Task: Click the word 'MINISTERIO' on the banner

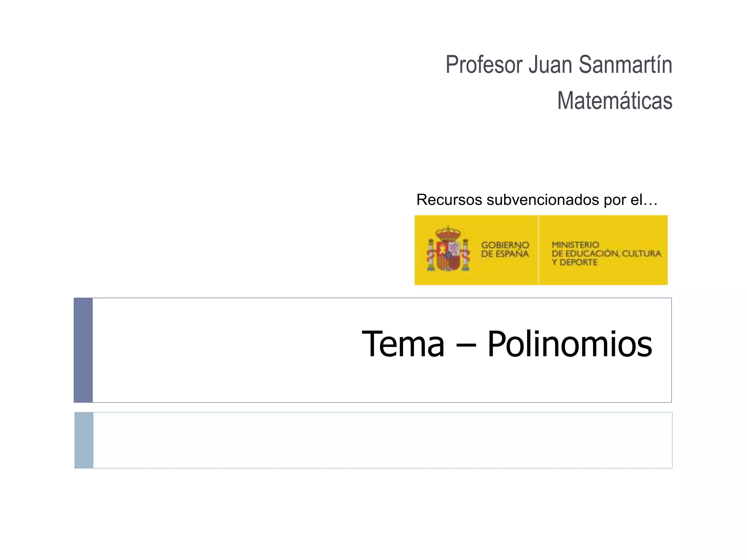Action: 576,245
